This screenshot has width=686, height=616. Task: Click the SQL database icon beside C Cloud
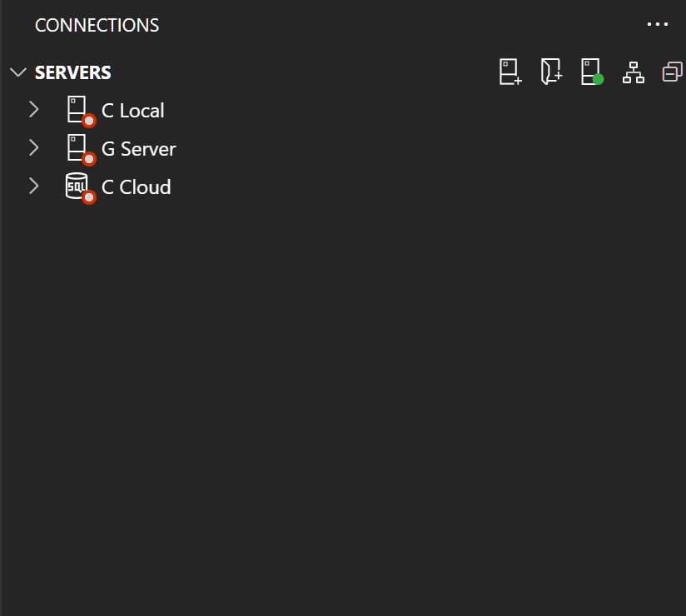[77, 186]
